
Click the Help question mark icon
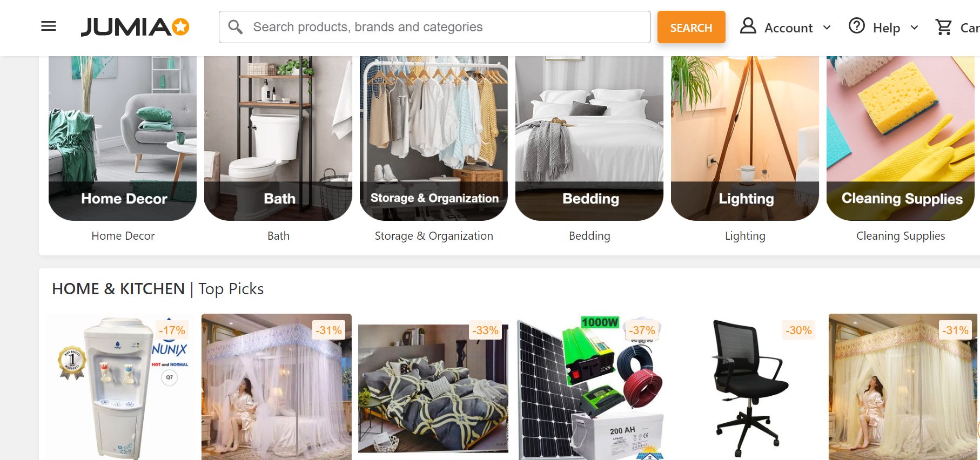pos(857,26)
